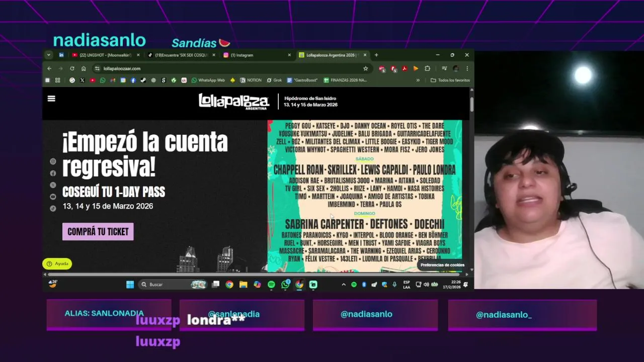The height and width of the screenshot is (362, 644).
Task: Open the browser home page icon
Action: [84, 68]
